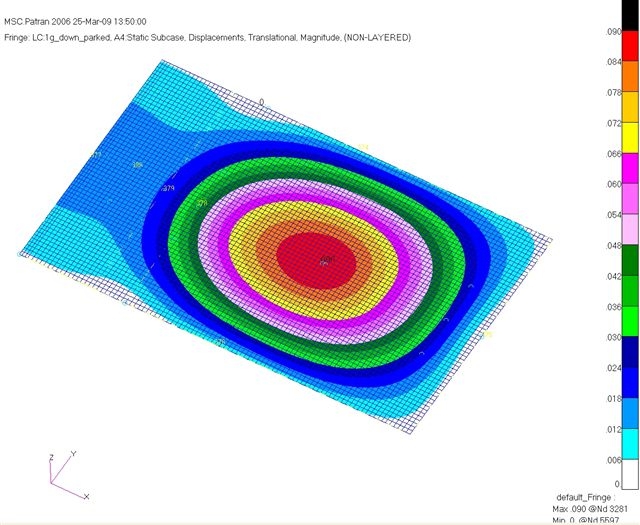Click the dark green legend swatch below .048
The width and height of the screenshot is (640, 525).
coord(630,260)
